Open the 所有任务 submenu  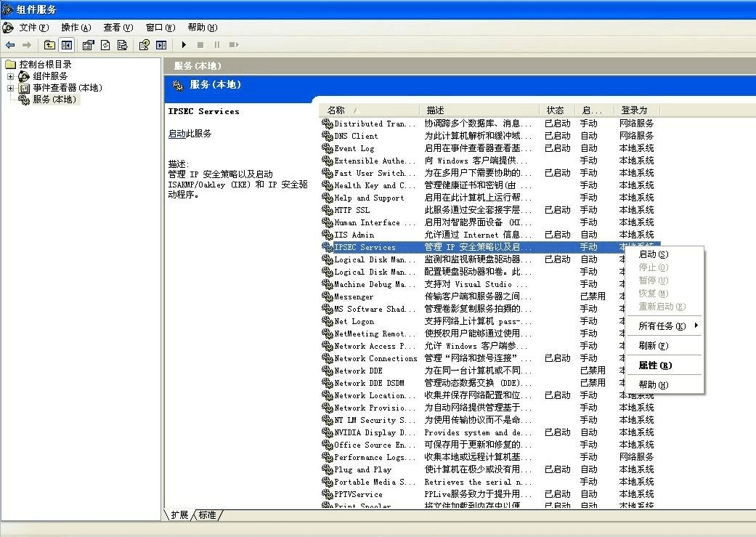(657, 326)
